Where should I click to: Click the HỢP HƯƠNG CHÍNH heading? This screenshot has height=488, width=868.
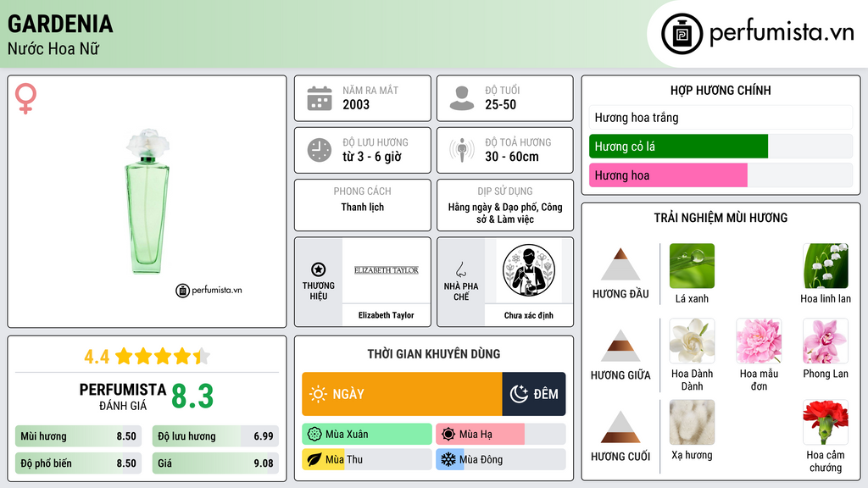[x=721, y=90]
